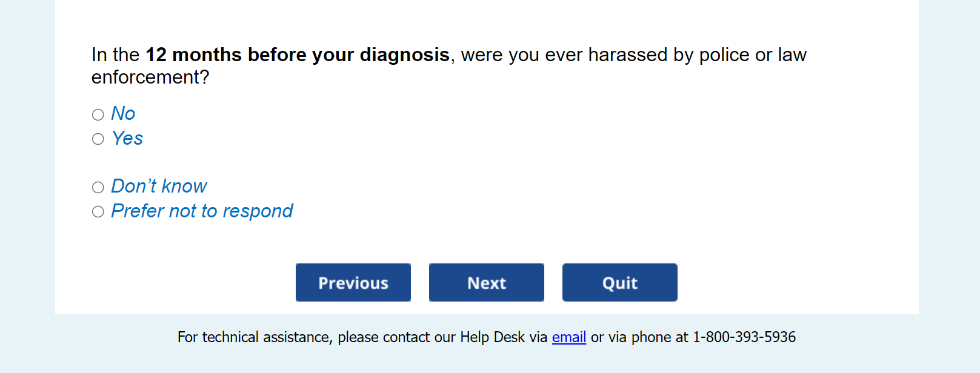Click the "Don't know" answer label text
980x373 pixels.
click(x=159, y=187)
